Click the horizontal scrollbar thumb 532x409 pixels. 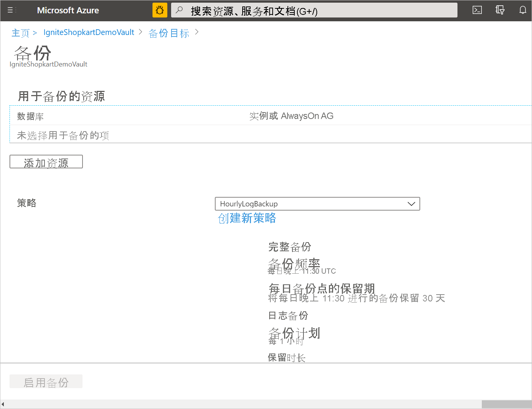[x=506, y=404]
